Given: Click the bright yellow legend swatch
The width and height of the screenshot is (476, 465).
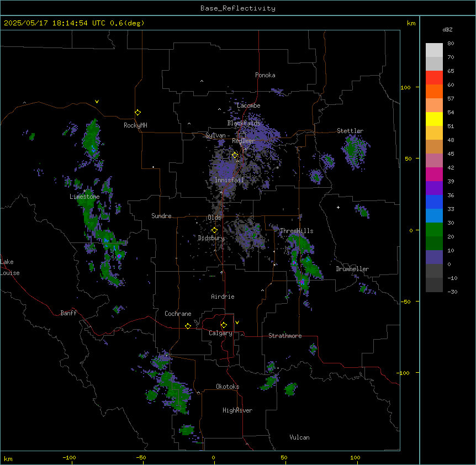Looking at the screenshot, I should click(x=434, y=119).
